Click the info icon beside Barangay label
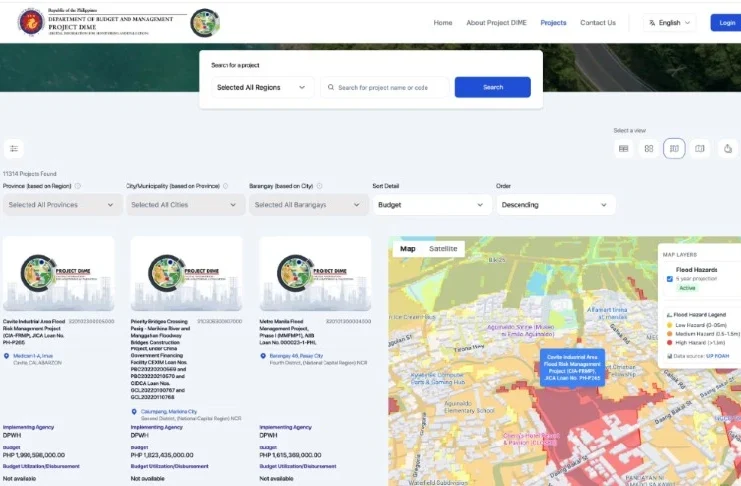Screen dimensions: 741x486 coord(319,186)
